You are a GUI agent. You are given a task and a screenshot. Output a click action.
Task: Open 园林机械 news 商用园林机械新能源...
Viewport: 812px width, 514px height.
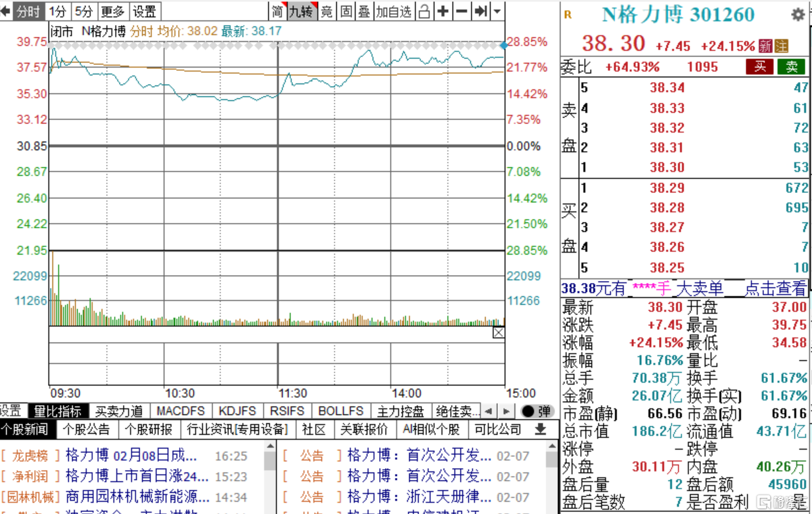tap(137, 496)
